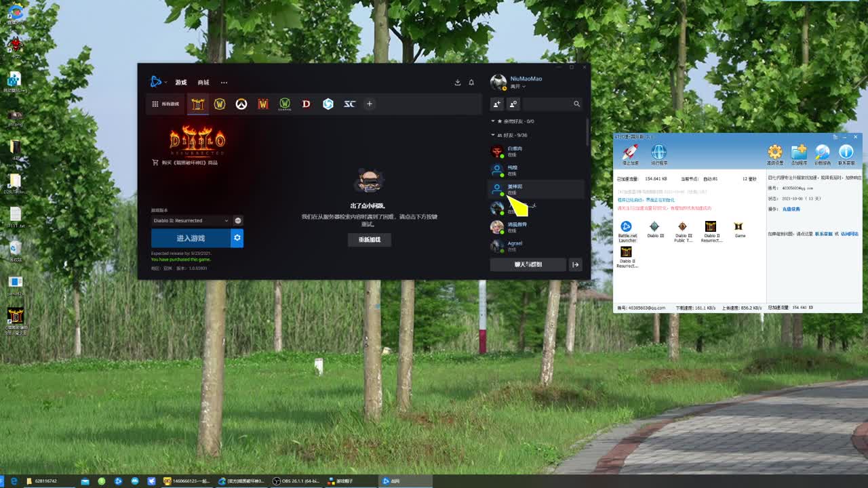Open the downloads icon
Screen dimensions: 868x488
point(457,82)
